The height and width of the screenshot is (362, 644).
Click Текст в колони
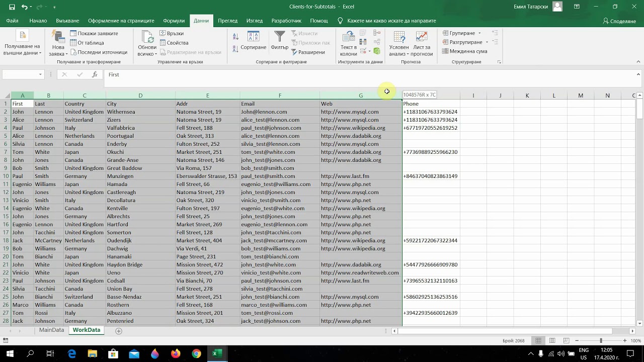pyautogui.click(x=348, y=44)
